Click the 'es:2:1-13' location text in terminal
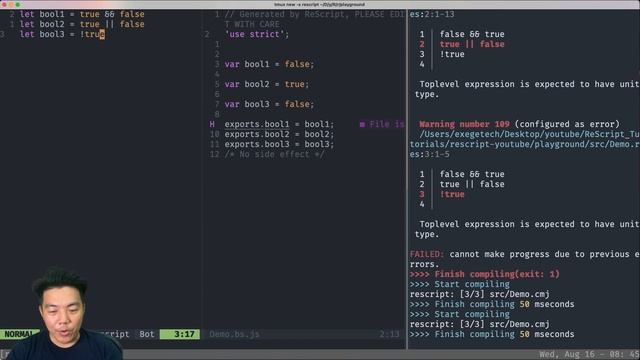 pyautogui.click(x=432, y=14)
